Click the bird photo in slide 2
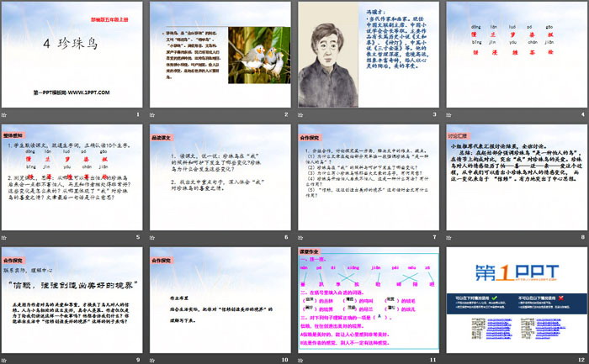Viewport: 589px width, 364px height. coord(259,55)
